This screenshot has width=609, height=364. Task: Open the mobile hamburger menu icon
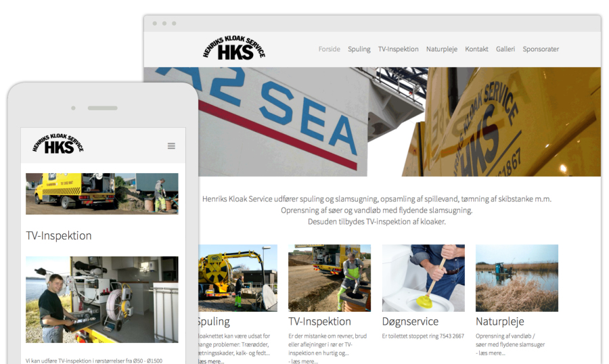coord(171,146)
